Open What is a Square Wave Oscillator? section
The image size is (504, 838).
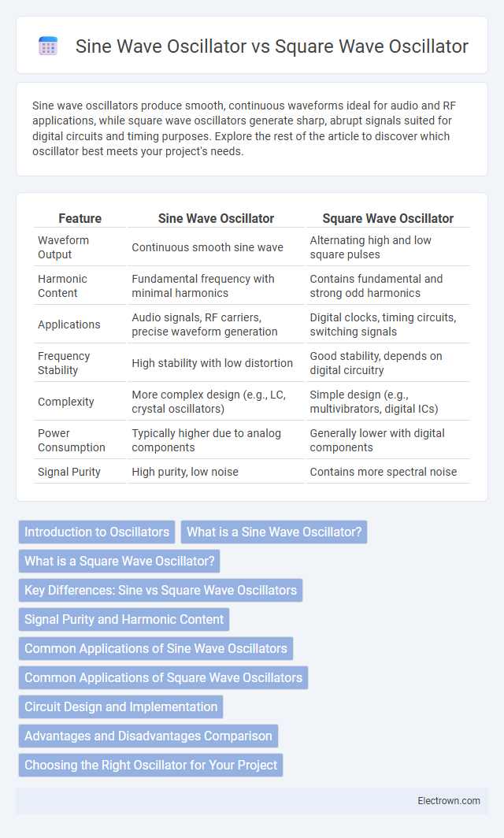[119, 561]
